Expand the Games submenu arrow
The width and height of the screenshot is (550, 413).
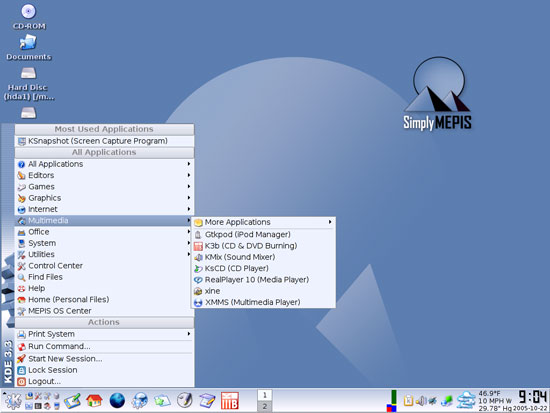click(189, 186)
